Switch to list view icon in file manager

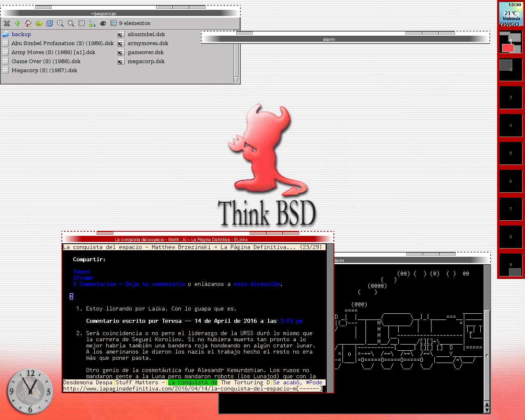coord(82,23)
